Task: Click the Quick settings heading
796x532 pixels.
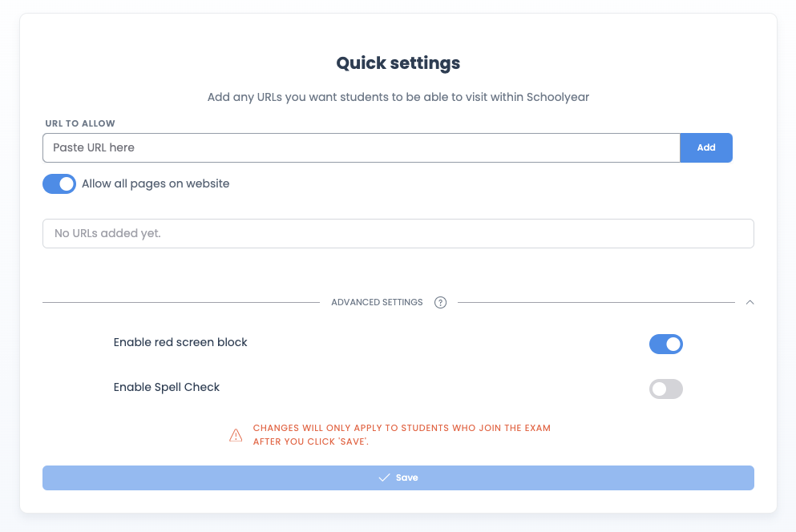Action: click(398, 63)
